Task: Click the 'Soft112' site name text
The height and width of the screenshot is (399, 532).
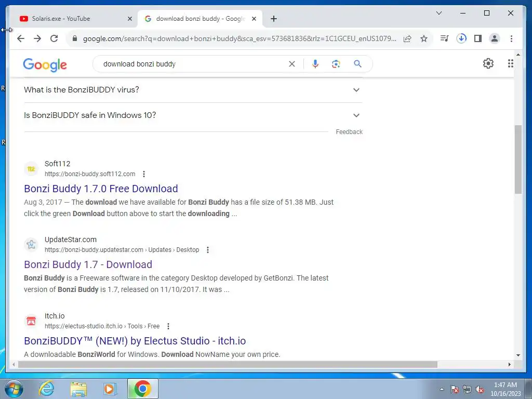Action: tap(57, 164)
